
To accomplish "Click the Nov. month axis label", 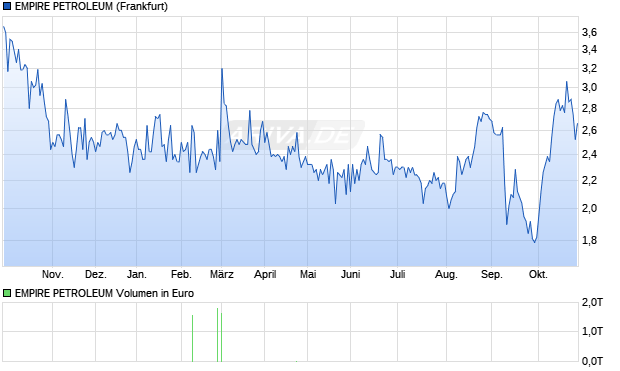I will (x=53, y=274).
